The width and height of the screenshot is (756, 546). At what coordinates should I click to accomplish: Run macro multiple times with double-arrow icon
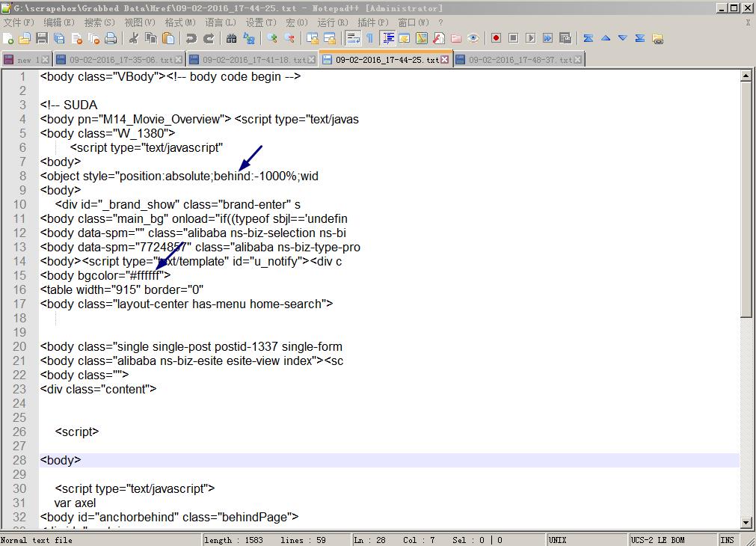coord(547,39)
